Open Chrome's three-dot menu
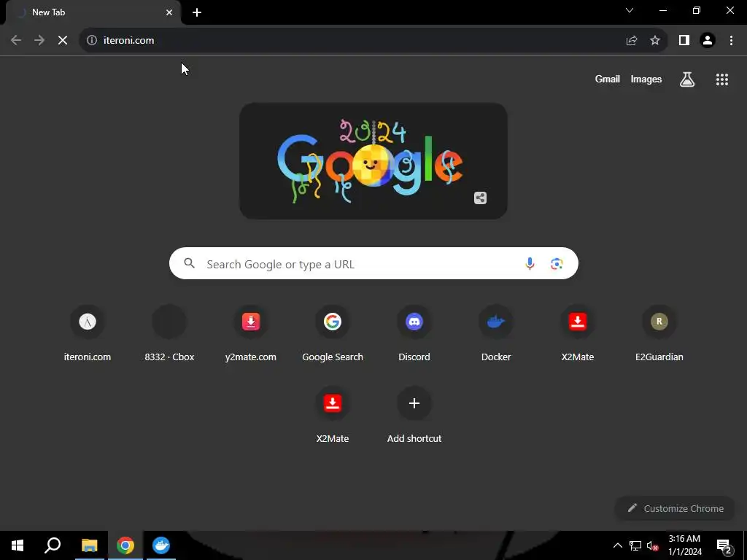Screen dimensions: 747x560 pyautogui.click(x=731, y=41)
